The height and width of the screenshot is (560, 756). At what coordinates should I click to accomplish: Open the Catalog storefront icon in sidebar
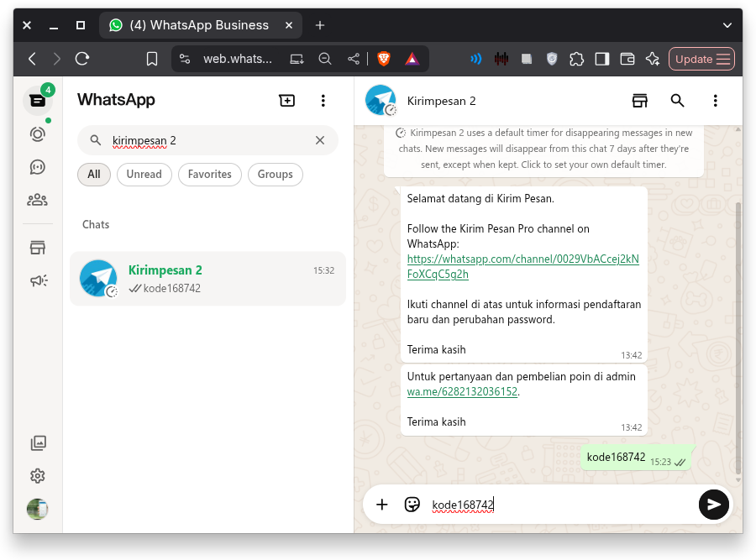coord(37,248)
